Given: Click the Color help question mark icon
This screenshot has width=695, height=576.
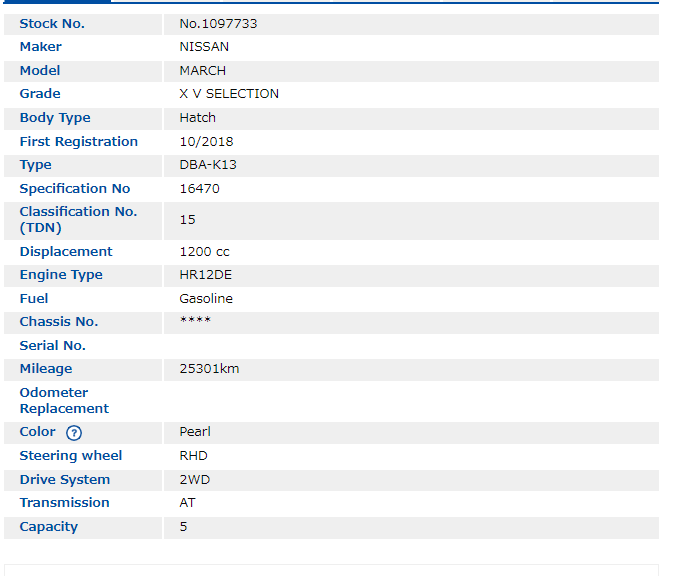Looking at the screenshot, I should tap(74, 433).
